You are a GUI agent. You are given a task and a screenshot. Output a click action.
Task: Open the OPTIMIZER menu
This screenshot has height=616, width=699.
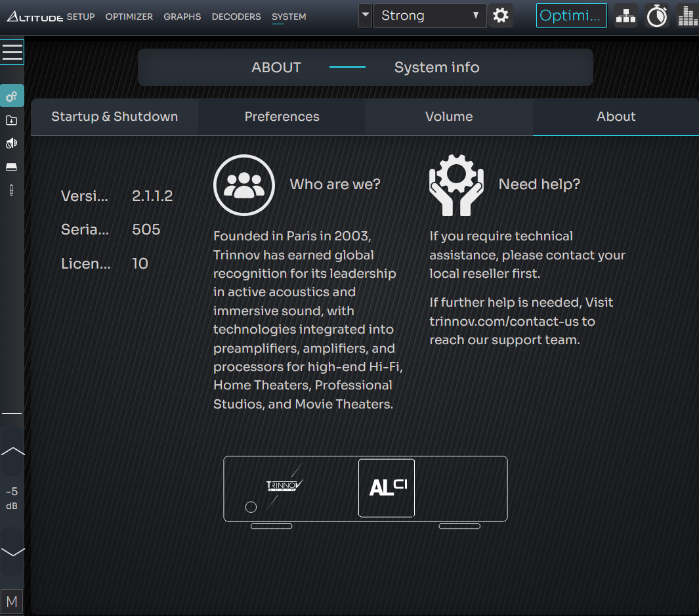click(x=129, y=16)
